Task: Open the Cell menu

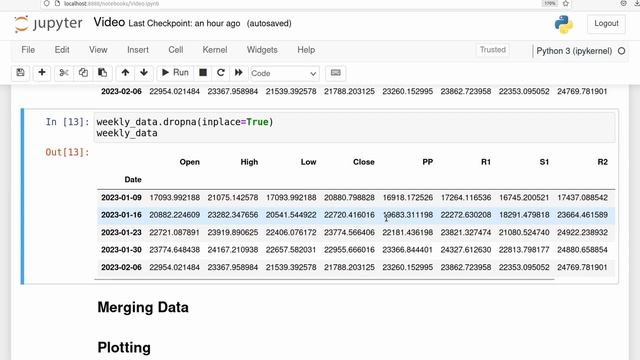Action: point(176,50)
